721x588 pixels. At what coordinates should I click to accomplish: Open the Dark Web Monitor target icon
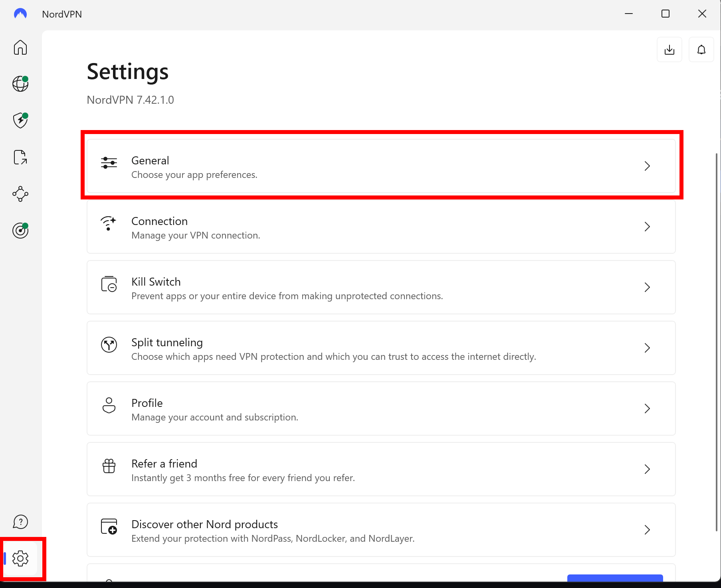click(x=20, y=231)
